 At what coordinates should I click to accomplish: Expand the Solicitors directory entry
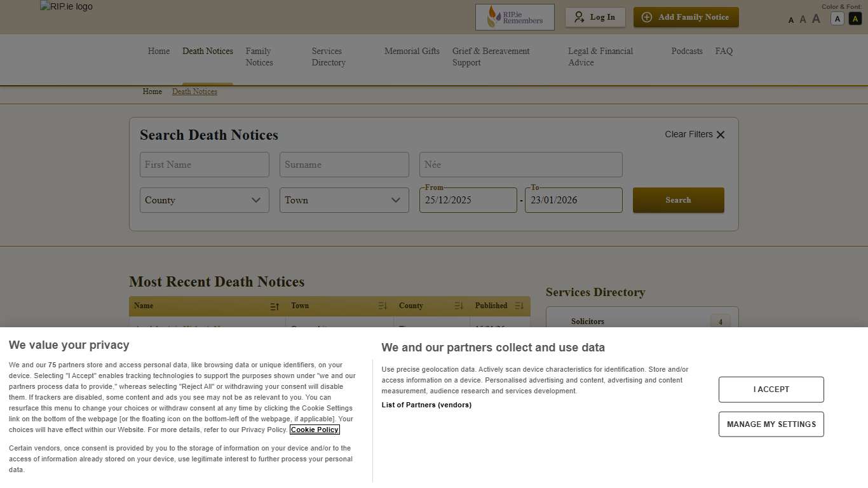click(720, 322)
